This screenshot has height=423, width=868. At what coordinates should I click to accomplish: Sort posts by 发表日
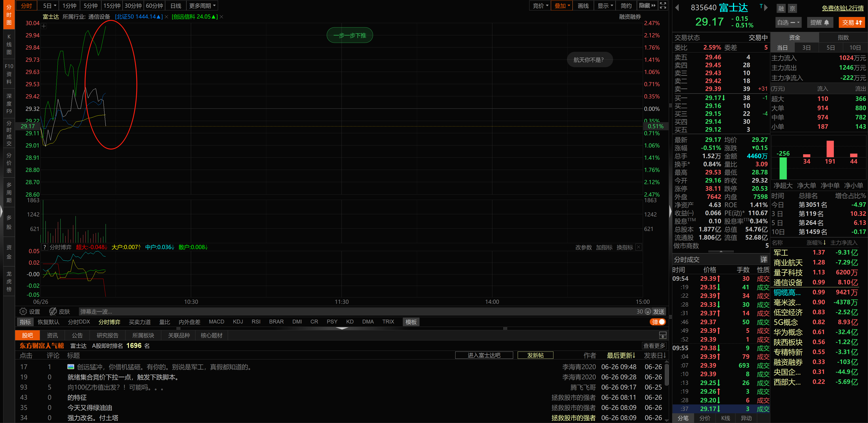tap(655, 355)
